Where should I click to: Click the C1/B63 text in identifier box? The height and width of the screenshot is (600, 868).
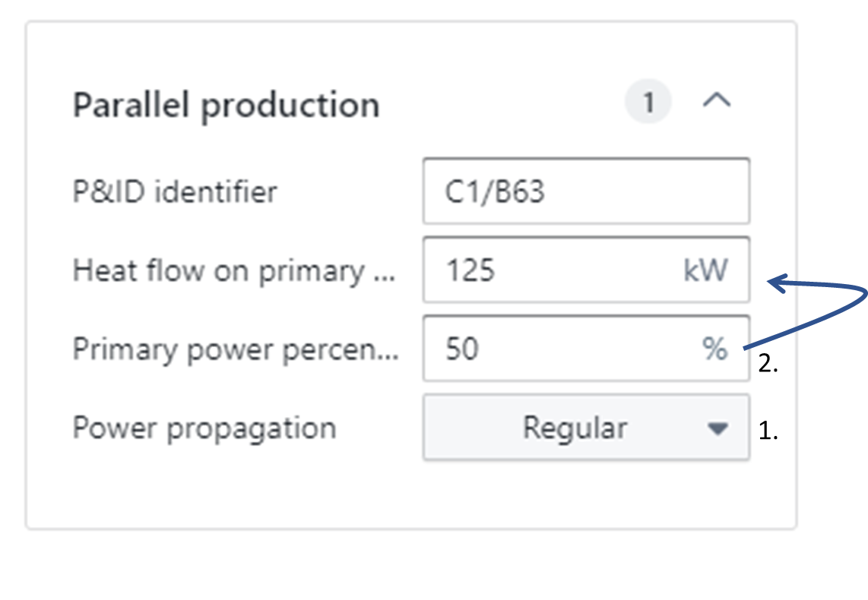point(495,191)
